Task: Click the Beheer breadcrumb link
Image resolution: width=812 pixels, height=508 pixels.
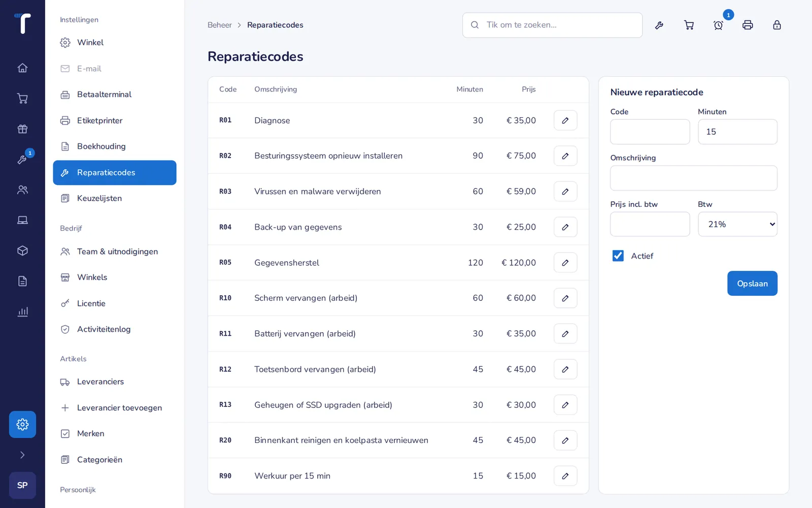Action: [219, 25]
